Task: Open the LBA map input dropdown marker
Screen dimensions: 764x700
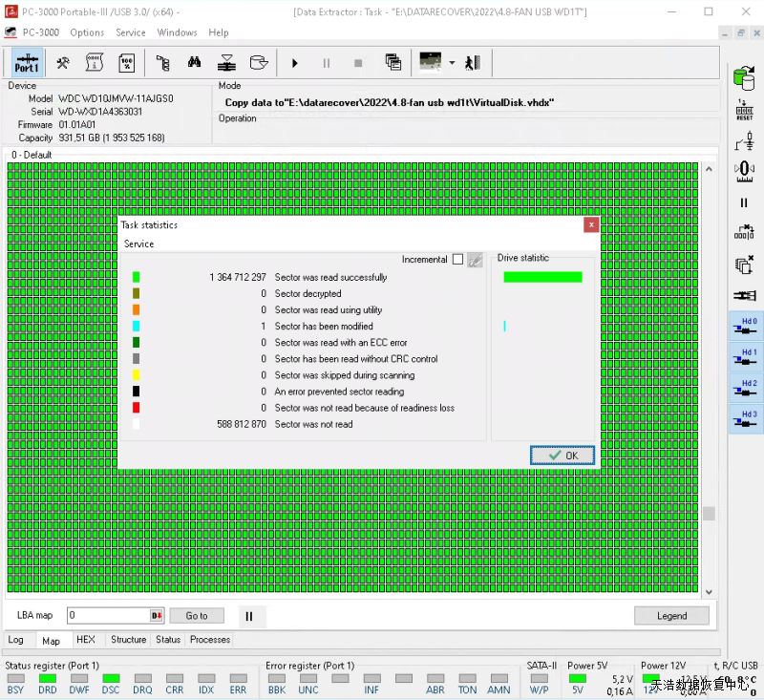Action: coord(157,616)
